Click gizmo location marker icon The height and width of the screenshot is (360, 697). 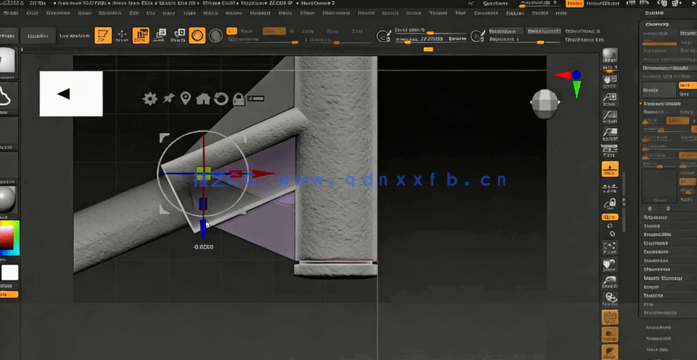tap(185, 99)
